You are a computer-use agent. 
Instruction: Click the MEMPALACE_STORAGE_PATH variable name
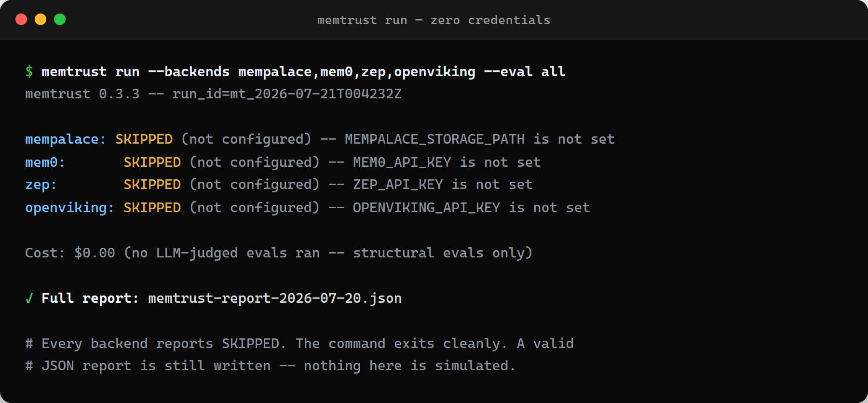coord(434,139)
